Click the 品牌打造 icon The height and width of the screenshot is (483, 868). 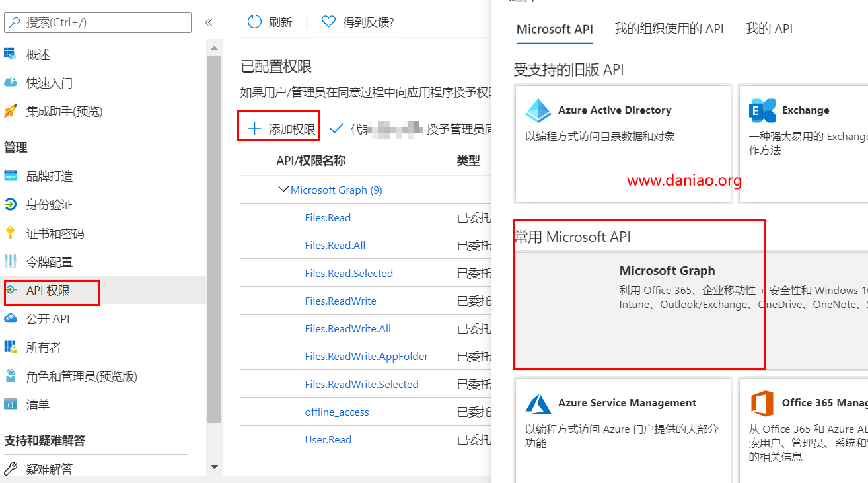[x=10, y=176]
